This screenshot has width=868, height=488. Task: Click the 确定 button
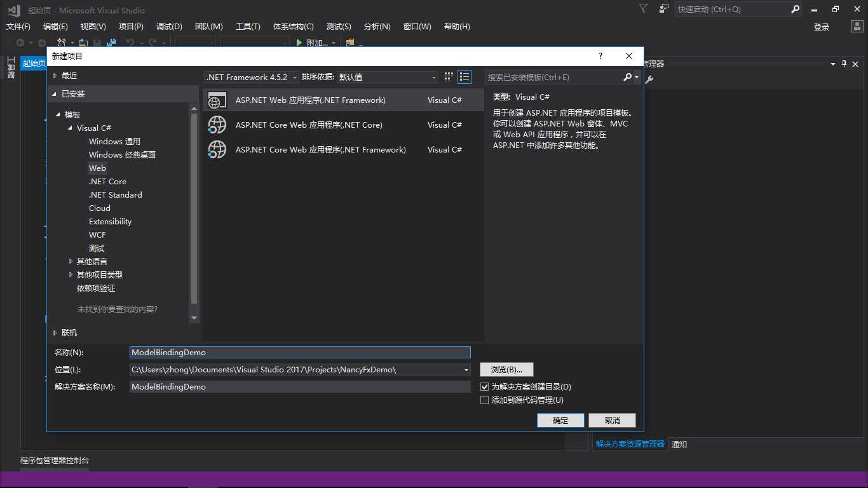point(560,420)
